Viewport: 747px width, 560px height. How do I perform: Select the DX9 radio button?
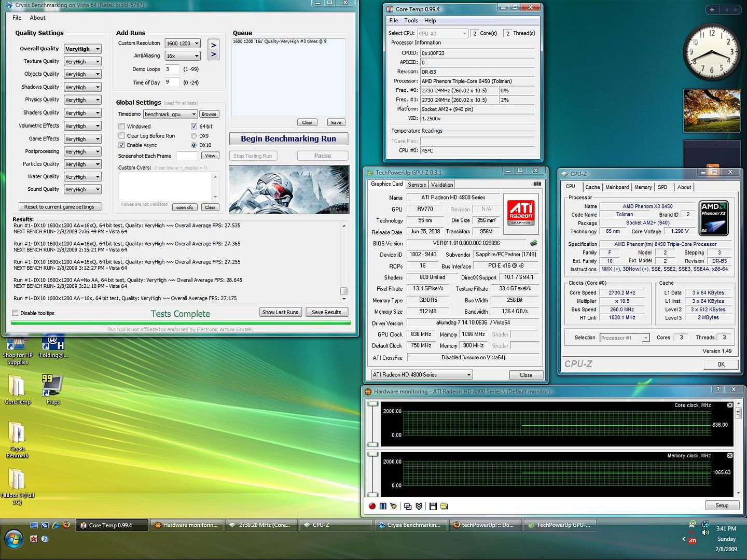click(194, 135)
